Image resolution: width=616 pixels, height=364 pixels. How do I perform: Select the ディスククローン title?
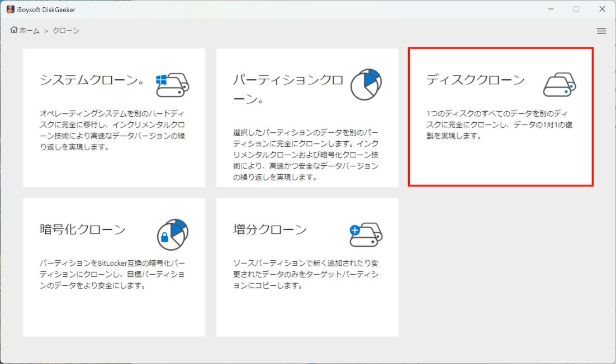point(475,80)
